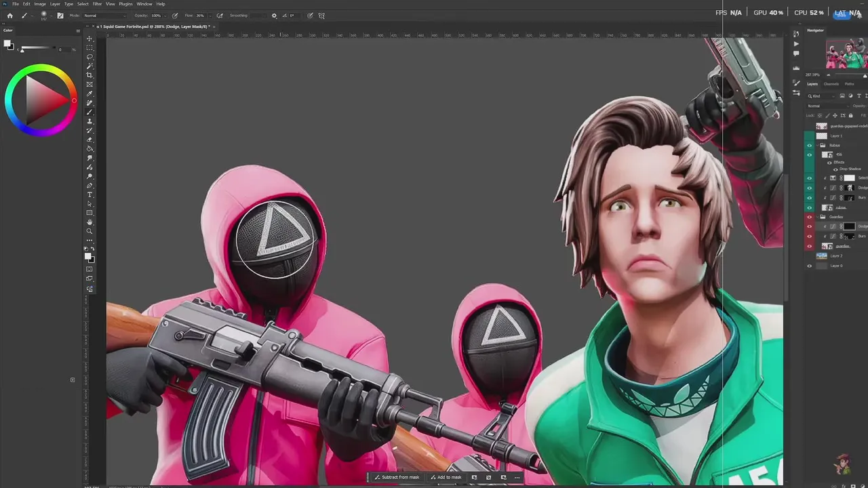The image size is (868, 488).
Task: Close the Squid Game Fortnite.psd tab
Action: [214, 26]
